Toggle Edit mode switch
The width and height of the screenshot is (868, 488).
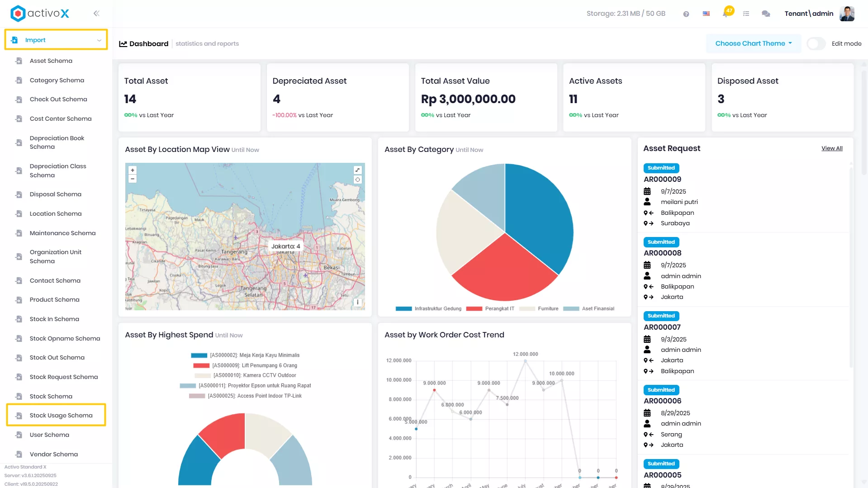pyautogui.click(x=816, y=44)
